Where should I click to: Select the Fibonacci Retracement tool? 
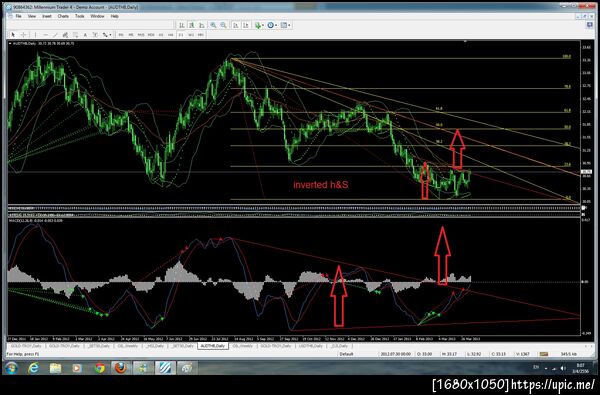click(x=75, y=35)
